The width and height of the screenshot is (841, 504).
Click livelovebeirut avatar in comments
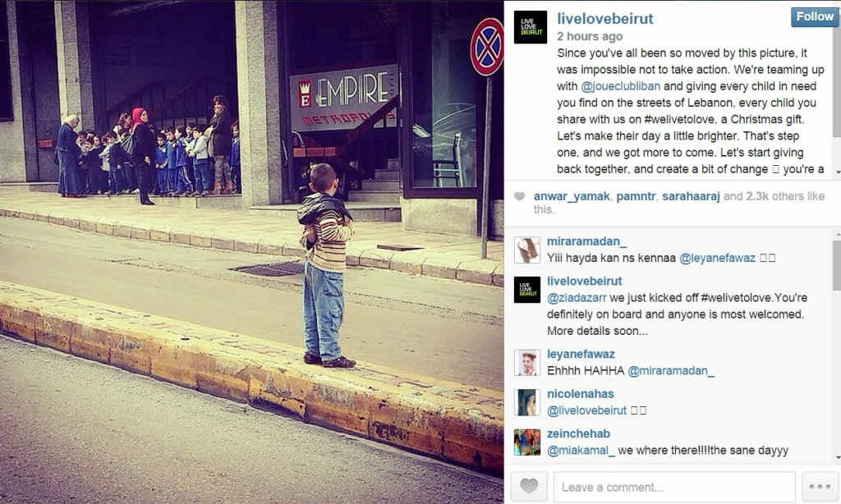coord(527,290)
